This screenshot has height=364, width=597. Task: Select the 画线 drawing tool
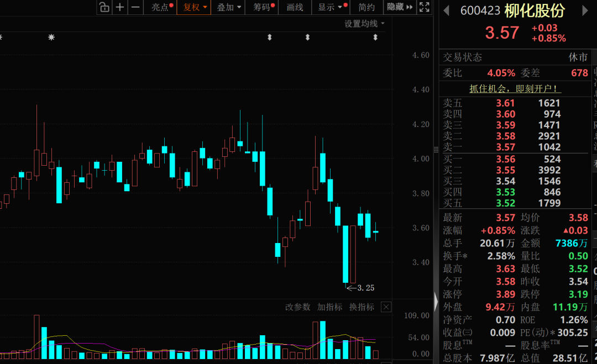(x=295, y=7)
